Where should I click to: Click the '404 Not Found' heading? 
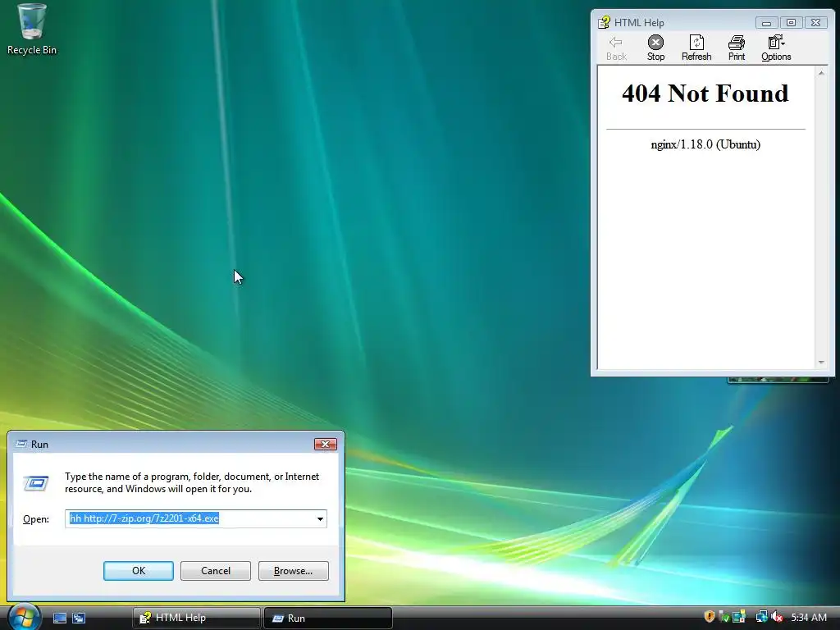tap(705, 94)
